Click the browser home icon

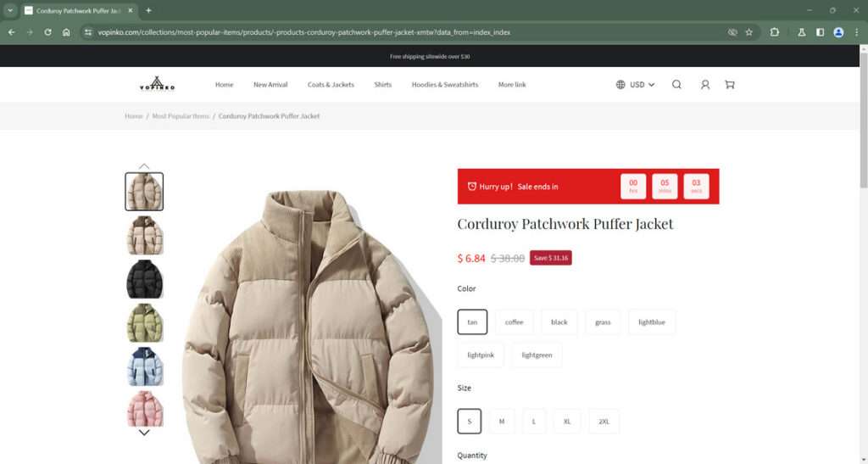pyautogui.click(x=66, y=32)
